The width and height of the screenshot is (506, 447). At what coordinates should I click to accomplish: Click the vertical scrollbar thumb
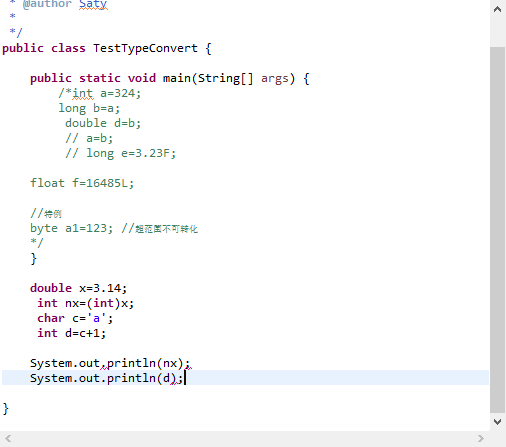pos(497,230)
